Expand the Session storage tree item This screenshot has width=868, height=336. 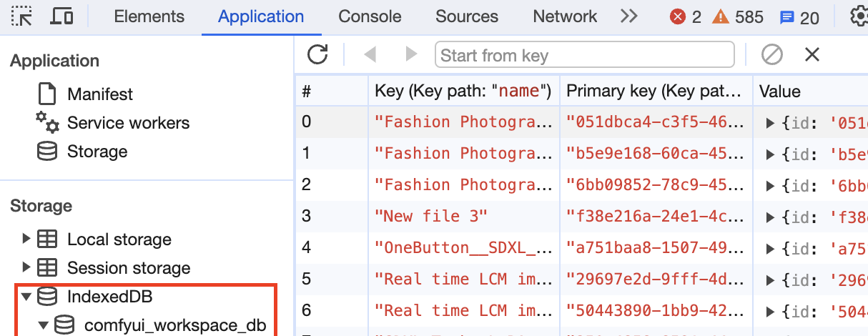(27, 267)
